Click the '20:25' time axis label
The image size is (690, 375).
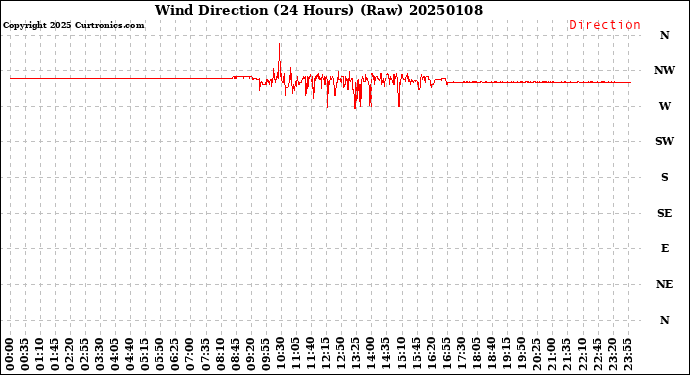(536, 354)
